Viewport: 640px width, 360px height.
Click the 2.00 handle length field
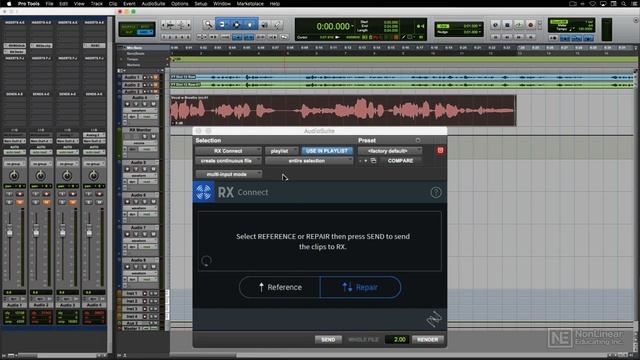[397, 340]
